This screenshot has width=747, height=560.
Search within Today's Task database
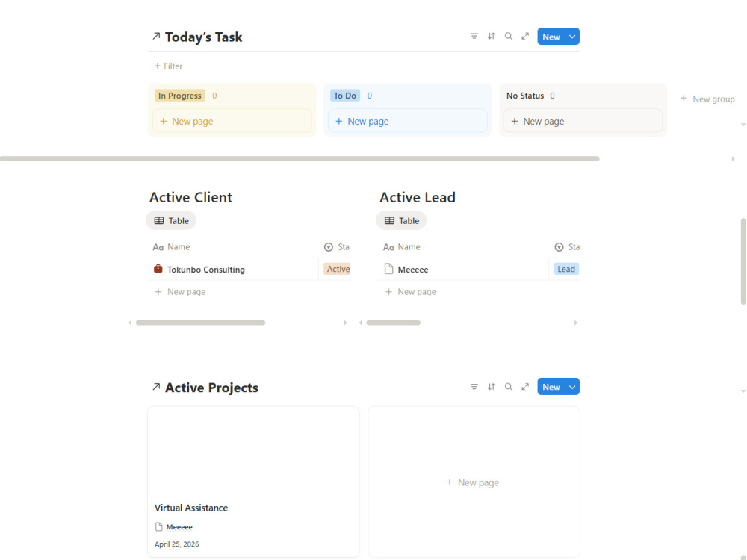coord(508,36)
